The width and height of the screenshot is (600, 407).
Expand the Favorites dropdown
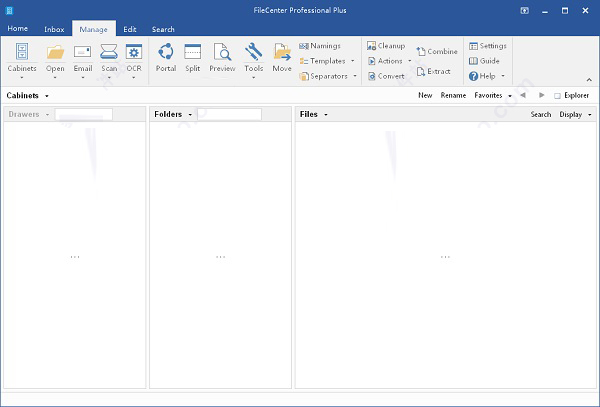(492, 96)
